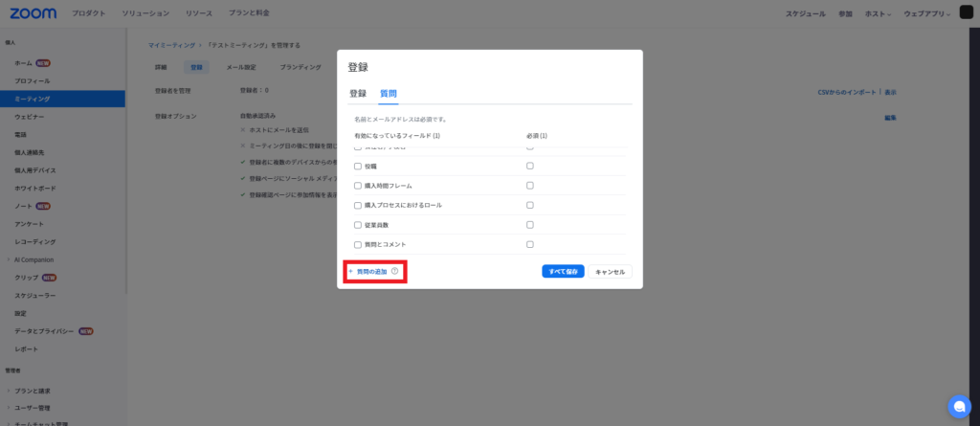The height and width of the screenshot is (426, 980).
Task: Mark 購入プロセスにおけるロール as required
Action: (530, 205)
